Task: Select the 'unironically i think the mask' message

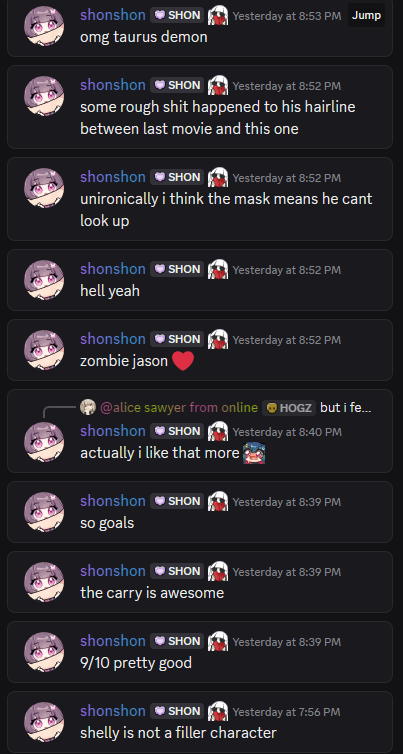Action: click(200, 199)
